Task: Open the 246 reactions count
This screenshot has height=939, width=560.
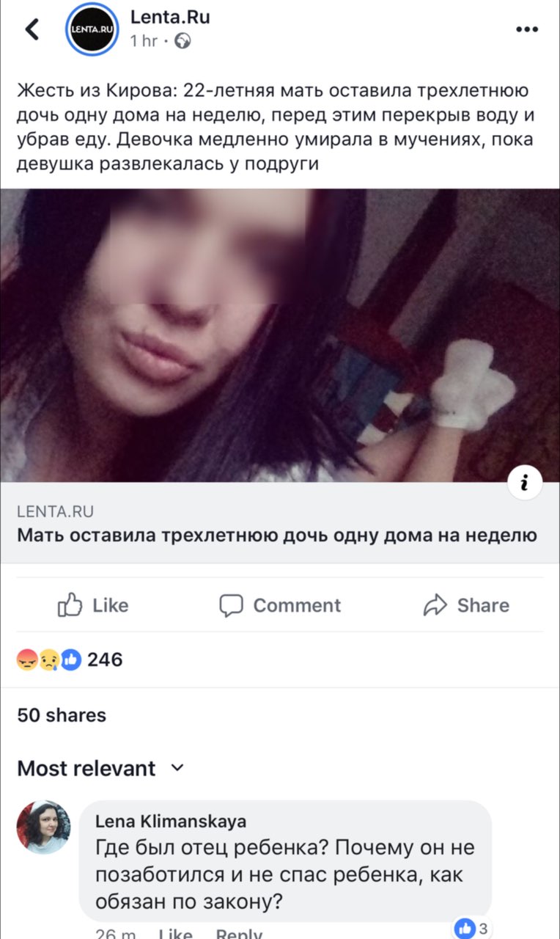Action: point(105,660)
